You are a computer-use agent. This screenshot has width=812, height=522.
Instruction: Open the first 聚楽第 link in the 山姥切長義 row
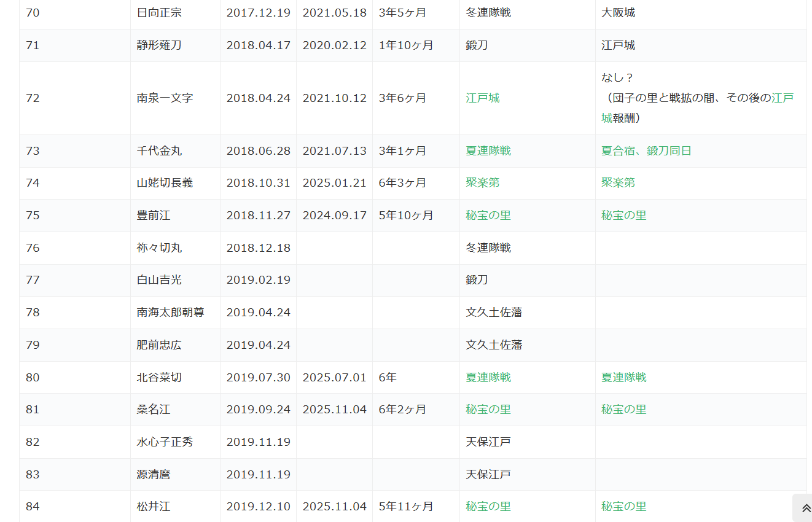tap(482, 183)
